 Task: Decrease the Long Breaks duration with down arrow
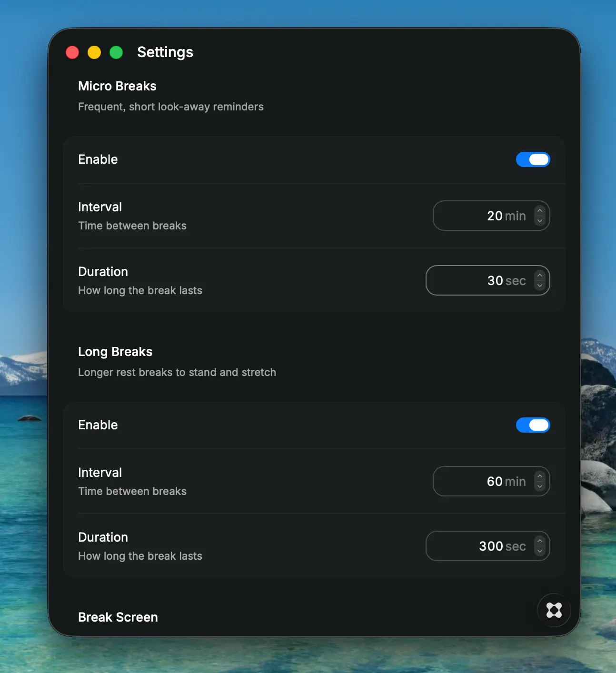pyautogui.click(x=539, y=551)
